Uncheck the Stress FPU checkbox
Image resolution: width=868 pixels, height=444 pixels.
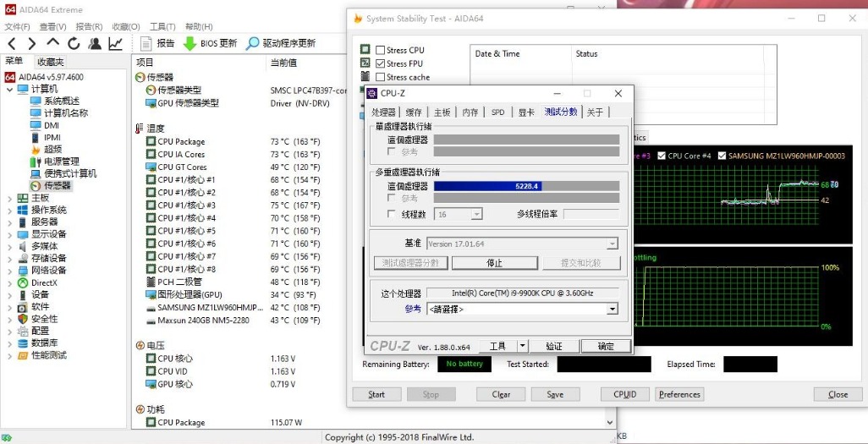point(380,63)
